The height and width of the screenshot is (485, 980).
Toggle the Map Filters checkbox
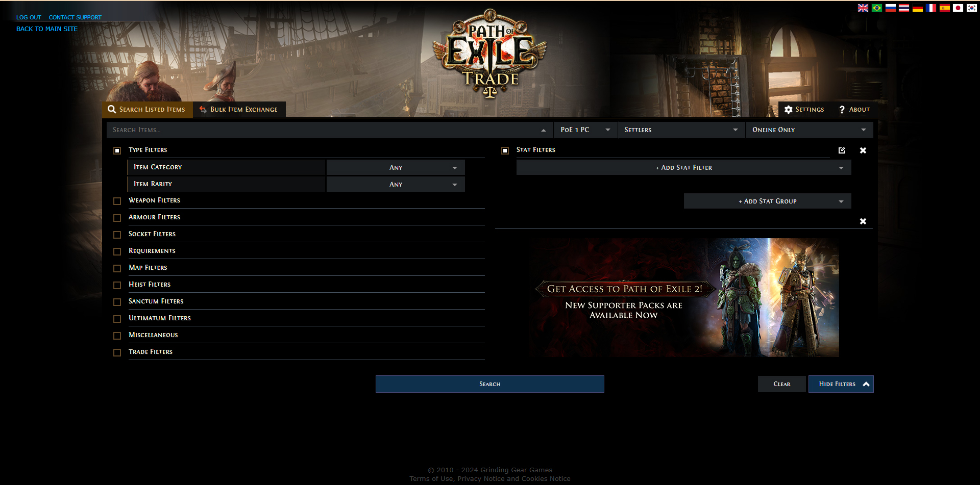[117, 268]
